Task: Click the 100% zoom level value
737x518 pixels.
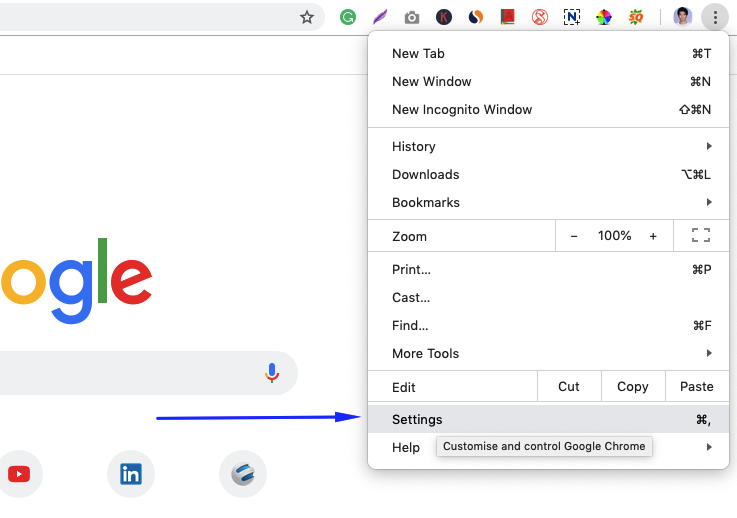Action: [614, 235]
